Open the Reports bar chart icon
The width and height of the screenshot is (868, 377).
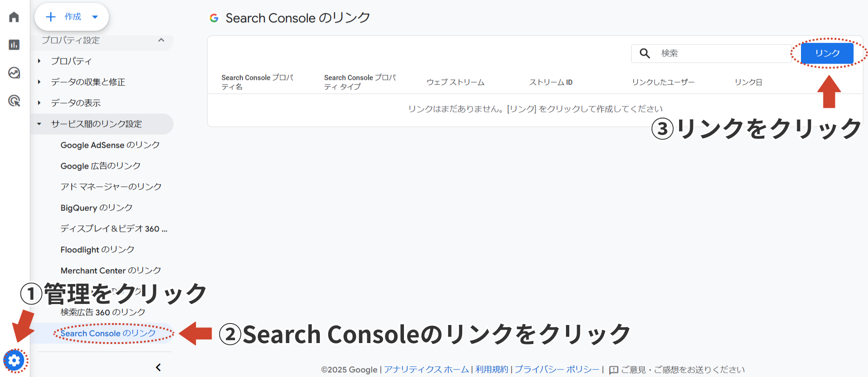click(x=14, y=45)
